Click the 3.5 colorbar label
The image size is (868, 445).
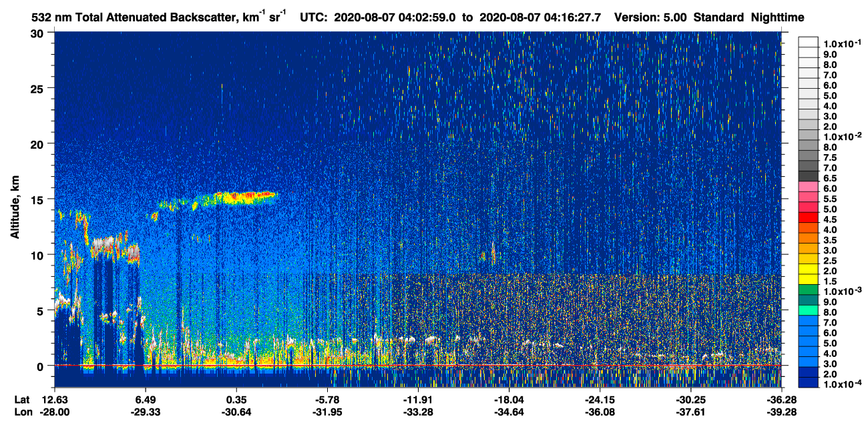coord(831,240)
